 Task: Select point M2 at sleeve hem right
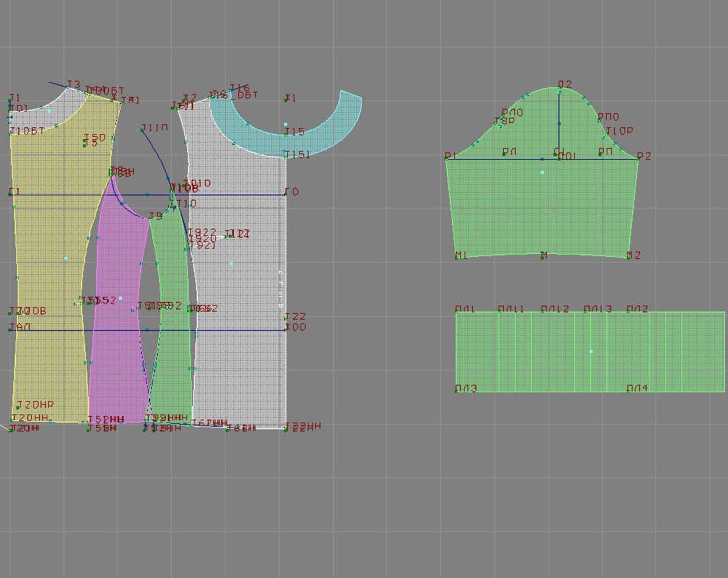[x=628, y=256]
